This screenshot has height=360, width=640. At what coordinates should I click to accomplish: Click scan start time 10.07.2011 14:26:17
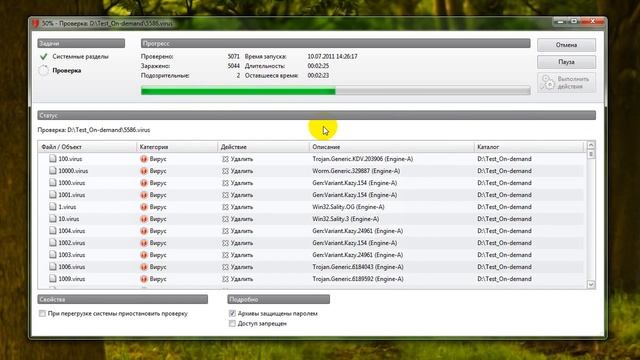point(332,57)
